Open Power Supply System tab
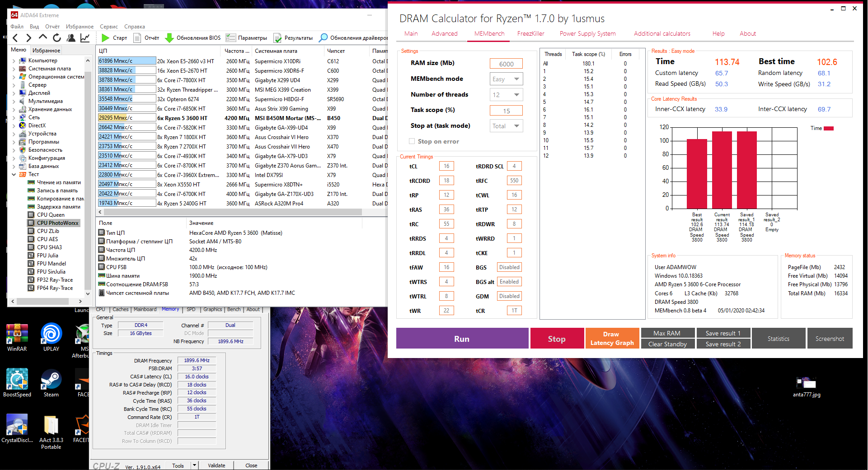The width and height of the screenshot is (868, 470). [587, 34]
